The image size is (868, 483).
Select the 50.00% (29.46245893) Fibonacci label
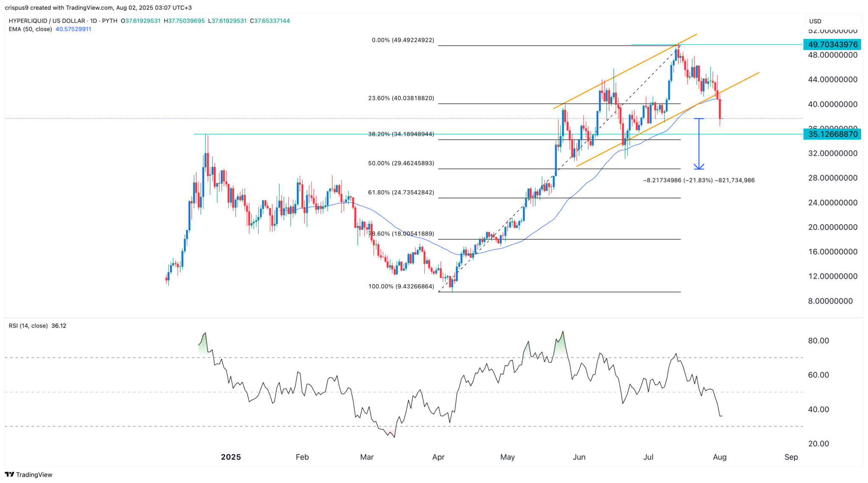coord(401,163)
